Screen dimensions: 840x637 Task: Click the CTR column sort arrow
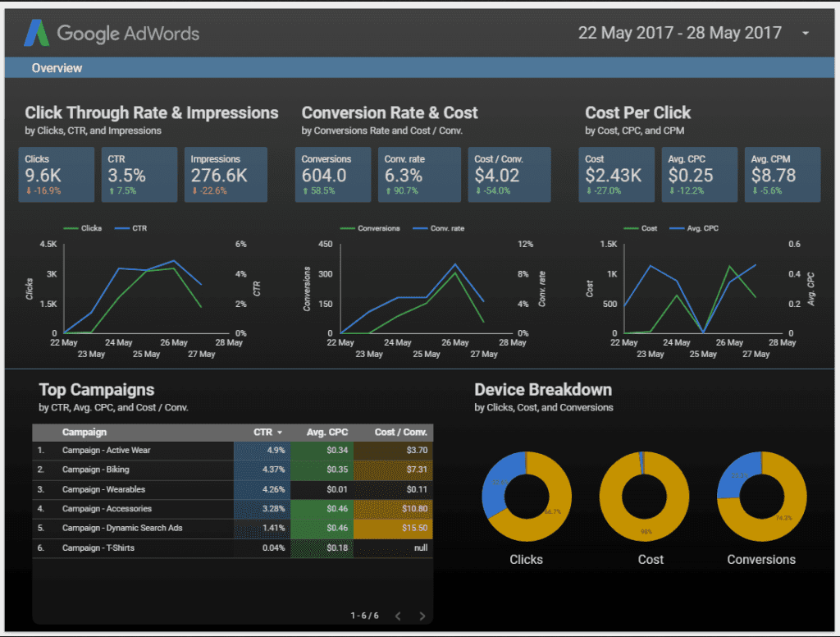coord(280,433)
